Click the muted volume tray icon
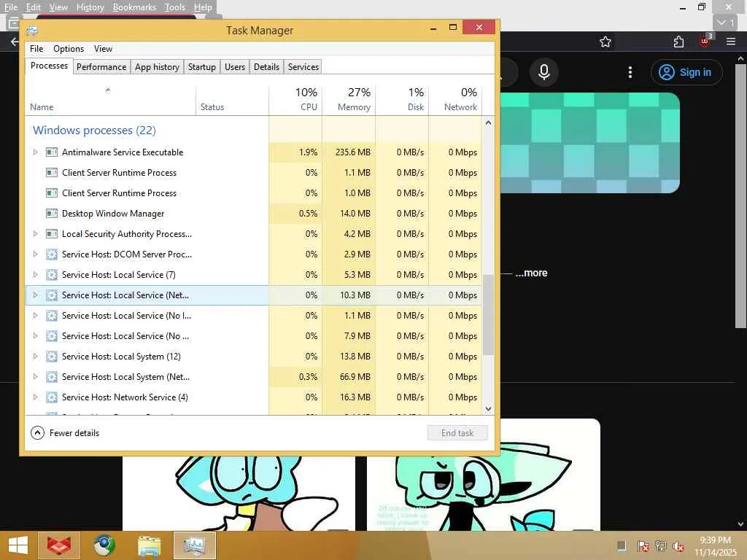Viewport: 747px width, 560px height. [678, 547]
